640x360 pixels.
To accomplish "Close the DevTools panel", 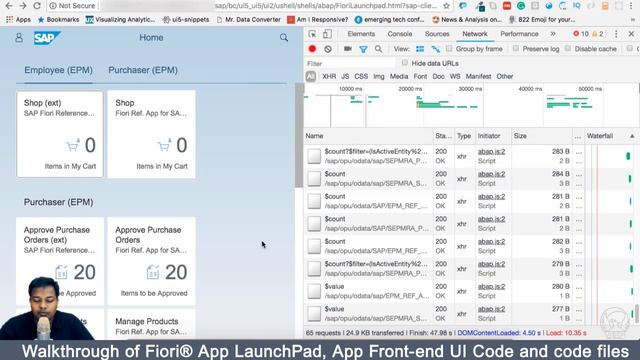I will point(631,34).
